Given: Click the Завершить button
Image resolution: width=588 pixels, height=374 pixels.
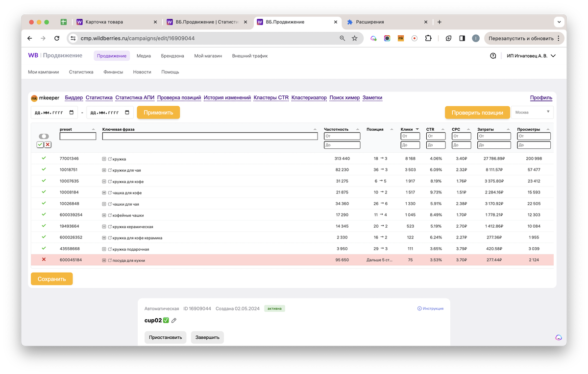Looking at the screenshot, I should click(x=207, y=337).
